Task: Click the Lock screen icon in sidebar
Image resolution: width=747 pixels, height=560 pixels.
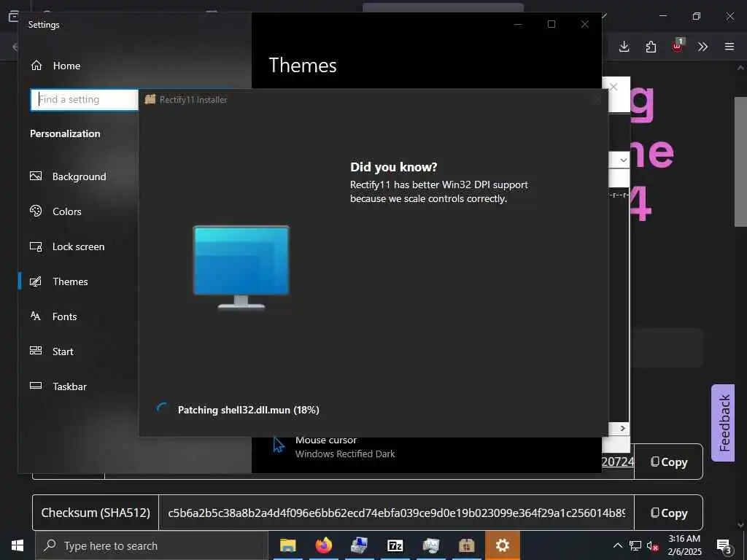Action: (36, 246)
